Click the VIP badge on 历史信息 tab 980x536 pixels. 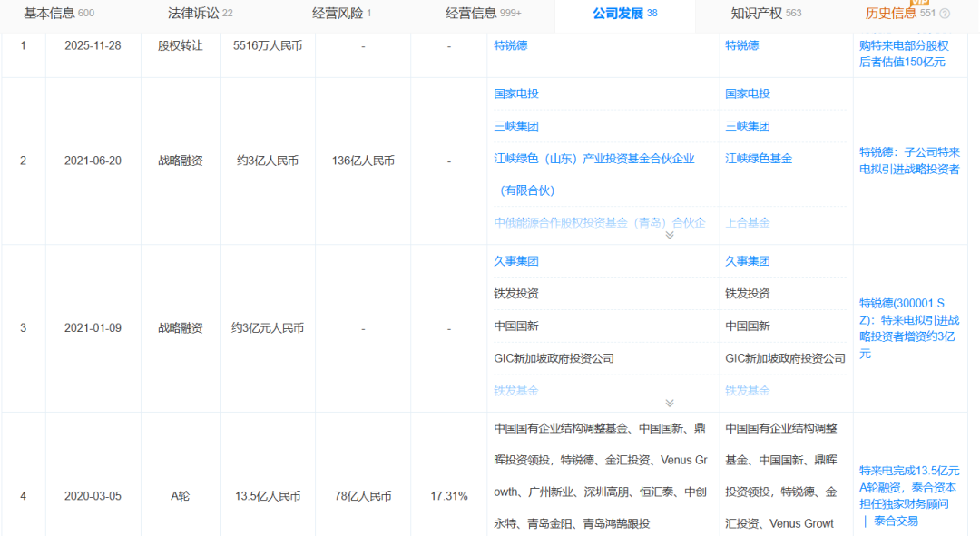click(x=919, y=3)
